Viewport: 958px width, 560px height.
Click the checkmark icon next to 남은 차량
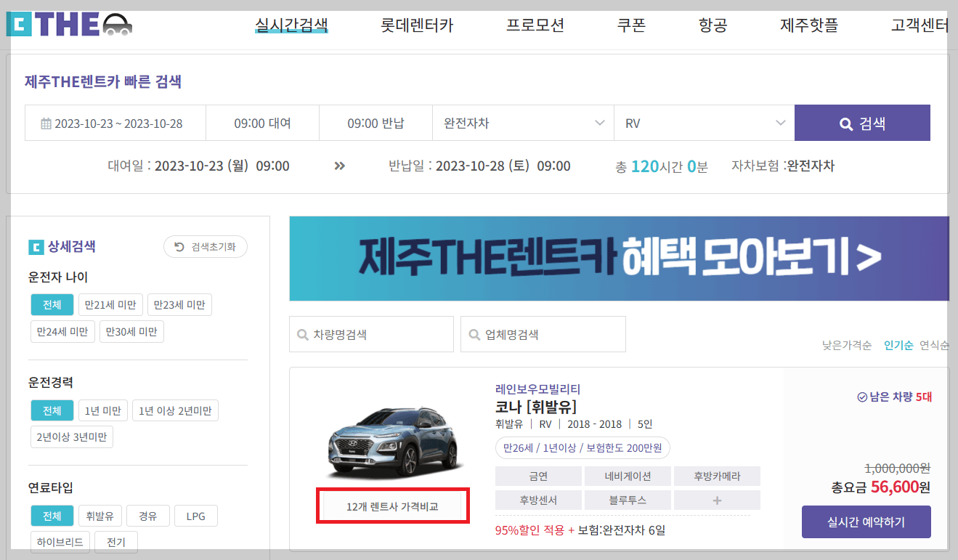[x=862, y=397]
